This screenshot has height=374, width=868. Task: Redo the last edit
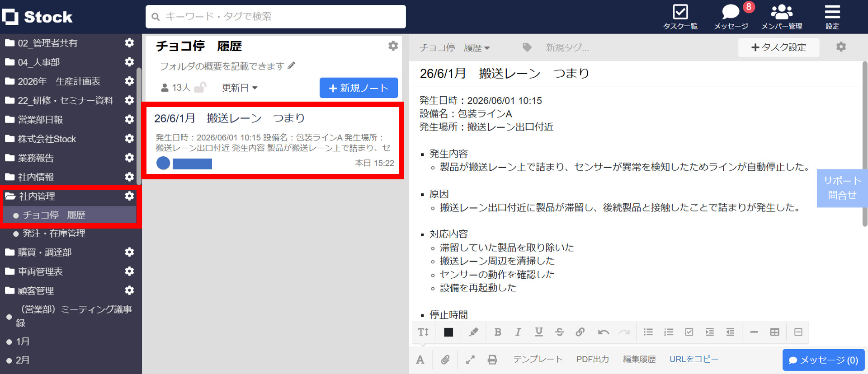coord(624,332)
